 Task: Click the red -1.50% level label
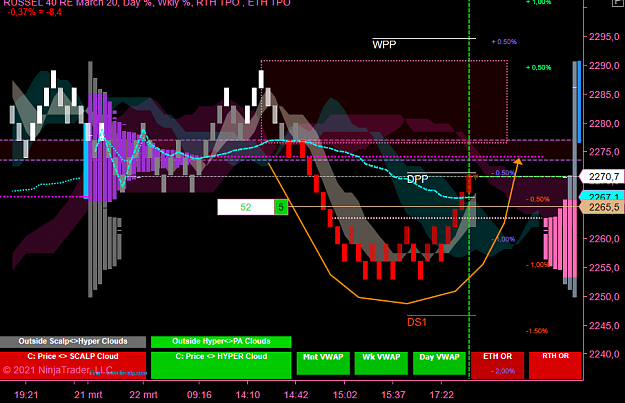(x=537, y=331)
